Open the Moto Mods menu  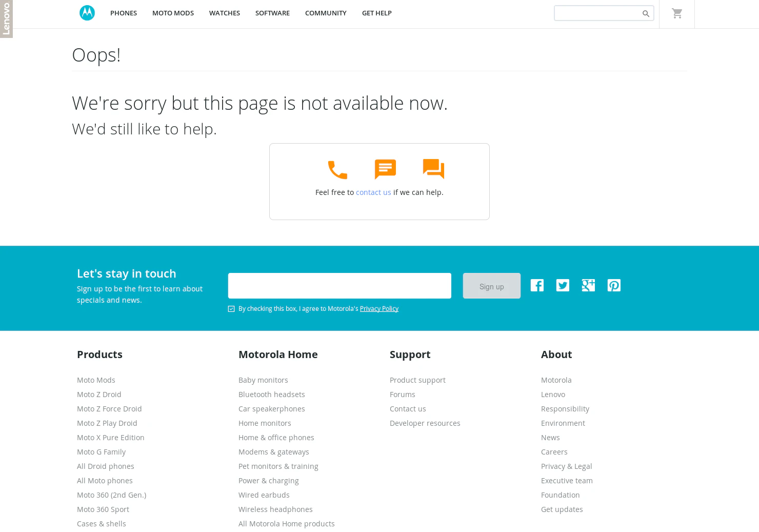[x=173, y=13]
